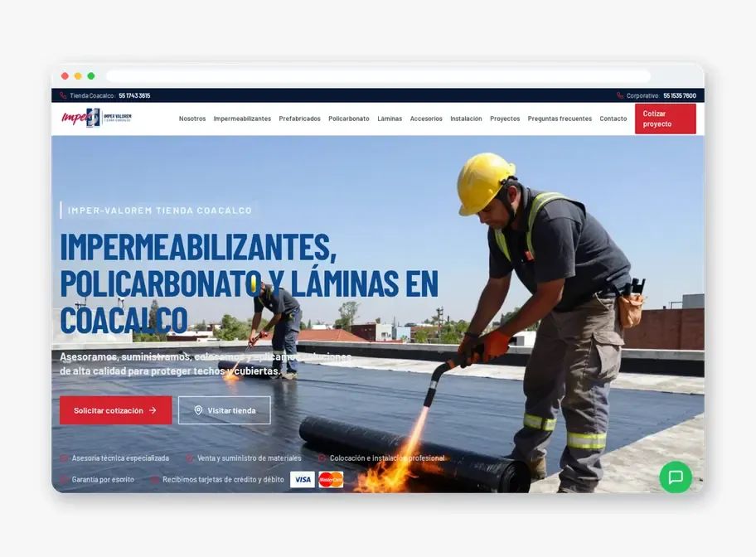756x557 pixels.
Task: Click Colocación e instalación profesional text
Action: 387,458
